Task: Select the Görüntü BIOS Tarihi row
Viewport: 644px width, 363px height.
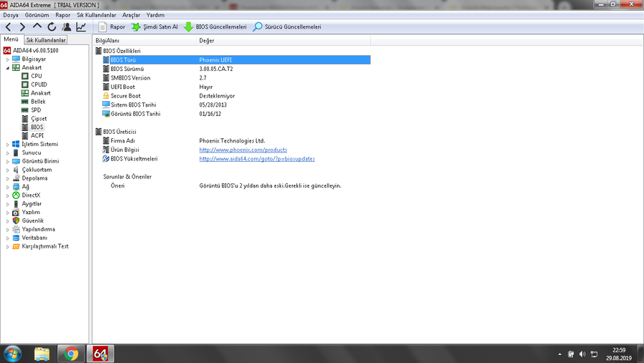Action: click(236, 115)
